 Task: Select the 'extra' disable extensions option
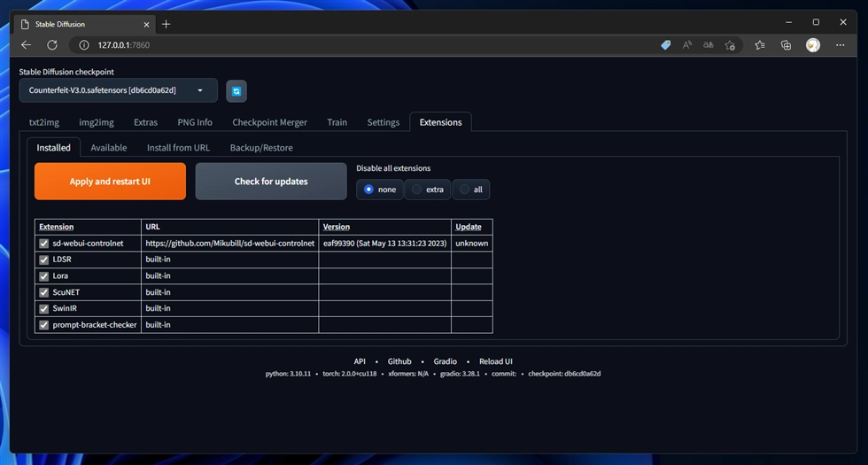pyautogui.click(x=427, y=190)
